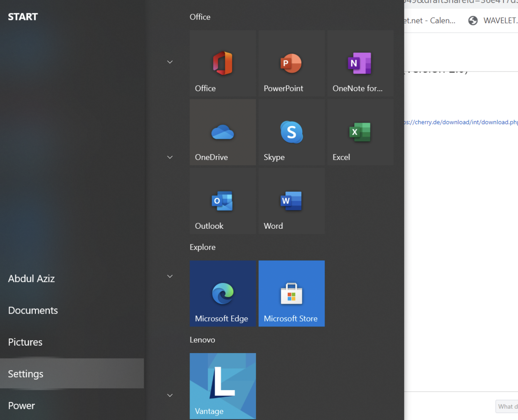Launch PowerPoint from the Start tiles
The image size is (518, 420).
tap(291, 64)
